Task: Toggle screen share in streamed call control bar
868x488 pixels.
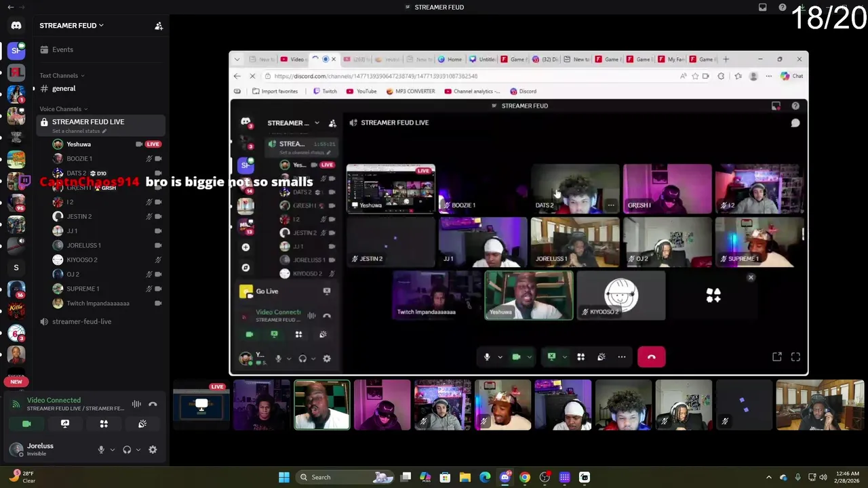Action: [551, 357]
